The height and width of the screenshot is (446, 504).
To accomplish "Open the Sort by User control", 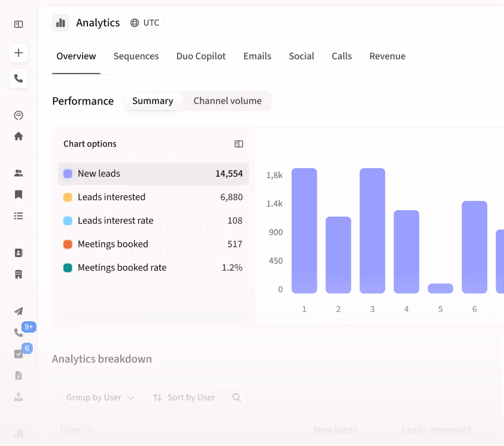I will coord(184,397).
